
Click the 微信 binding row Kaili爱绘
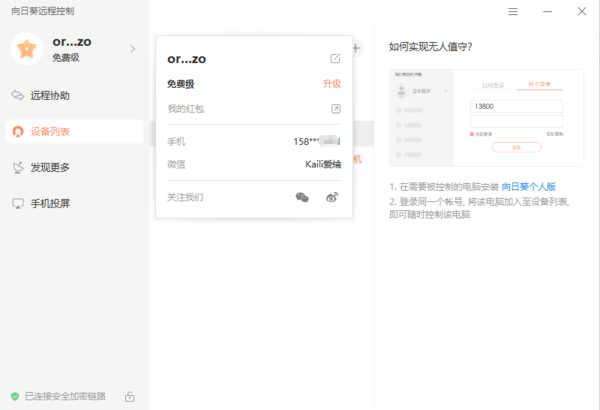pyautogui.click(x=322, y=164)
